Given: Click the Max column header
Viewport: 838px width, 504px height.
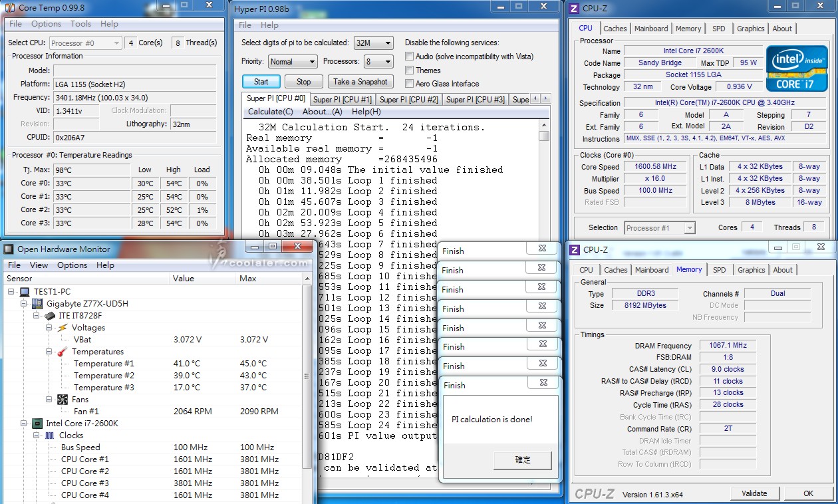Looking at the screenshot, I should point(269,279).
